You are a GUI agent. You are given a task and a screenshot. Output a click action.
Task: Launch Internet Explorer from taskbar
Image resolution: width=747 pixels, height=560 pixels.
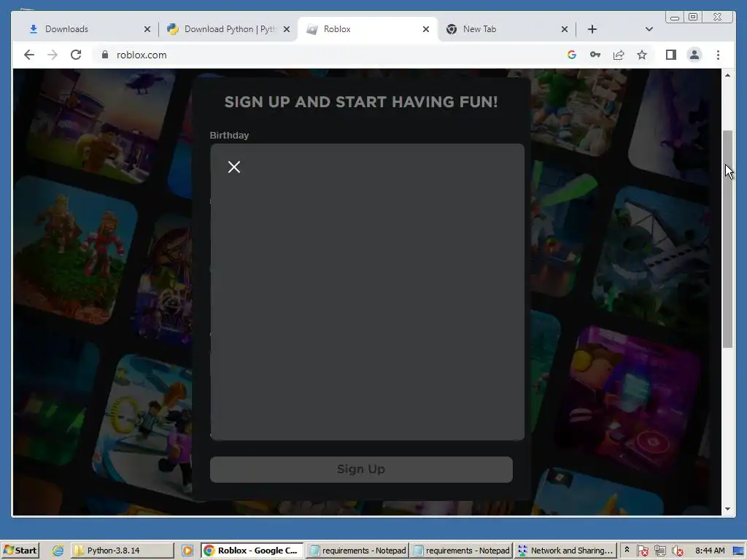(58, 551)
